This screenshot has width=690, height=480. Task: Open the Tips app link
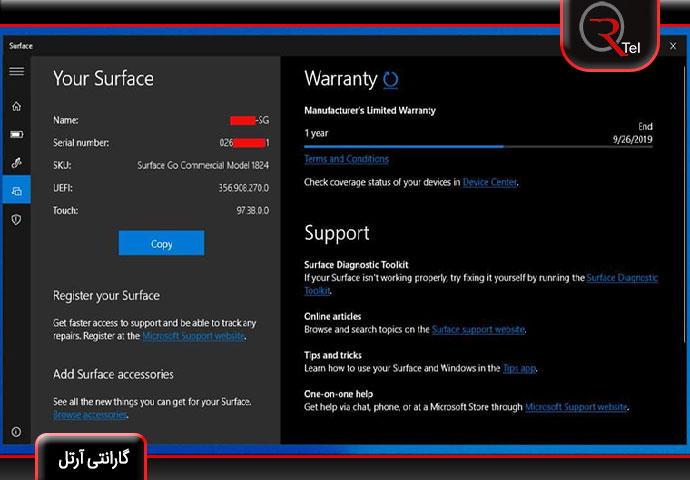pyautogui.click(x=519, y=368)
